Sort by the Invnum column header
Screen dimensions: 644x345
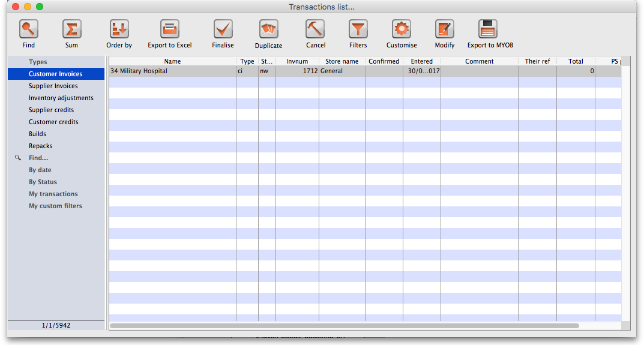tap(297, 61)
